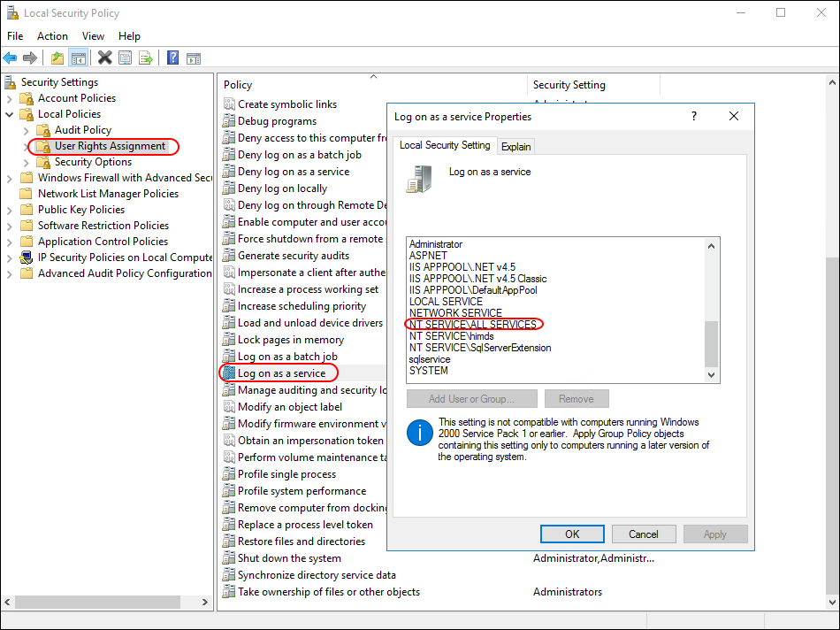Toggle the Show/Hide Console Tree icon
The width and height of the screenshot is (840, 630).
[x=79, y=58]
